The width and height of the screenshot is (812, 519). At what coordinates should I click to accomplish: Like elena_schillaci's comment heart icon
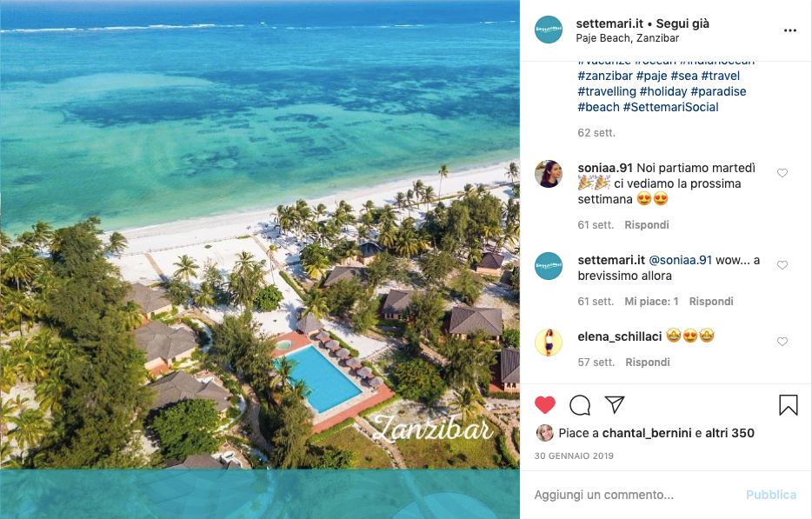pyautogui.click(x=782, y=342)
